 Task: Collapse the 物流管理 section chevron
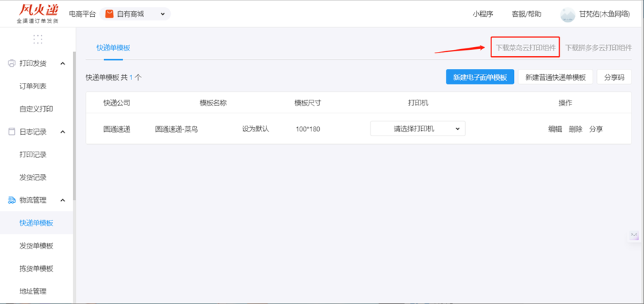63,200
